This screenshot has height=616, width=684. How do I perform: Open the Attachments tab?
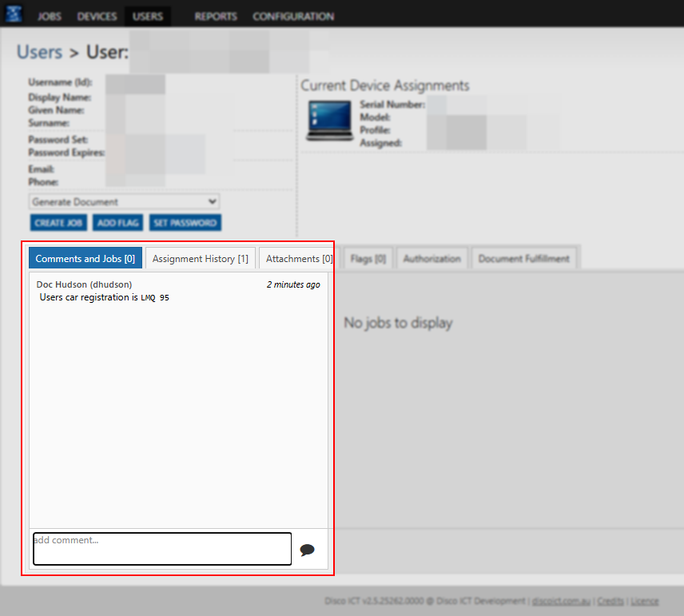(x=299, y=259)
